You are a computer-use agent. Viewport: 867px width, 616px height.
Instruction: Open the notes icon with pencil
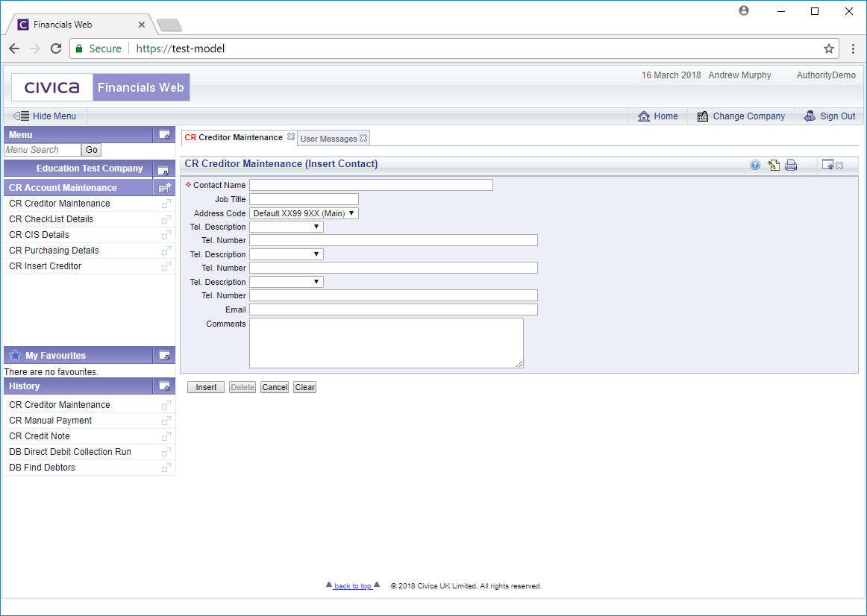pyautogui.click(x=774, y=165)
